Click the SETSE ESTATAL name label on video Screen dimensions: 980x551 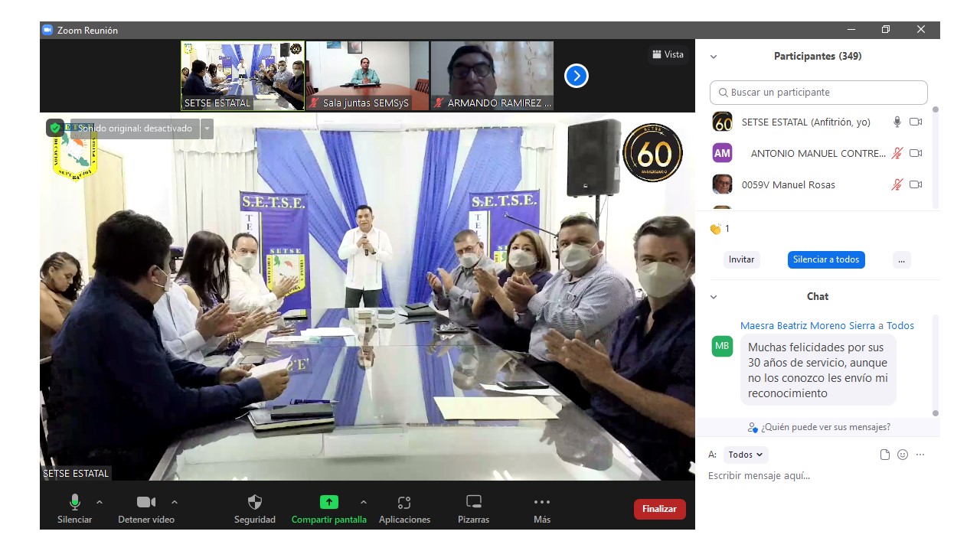click(76, 474)
